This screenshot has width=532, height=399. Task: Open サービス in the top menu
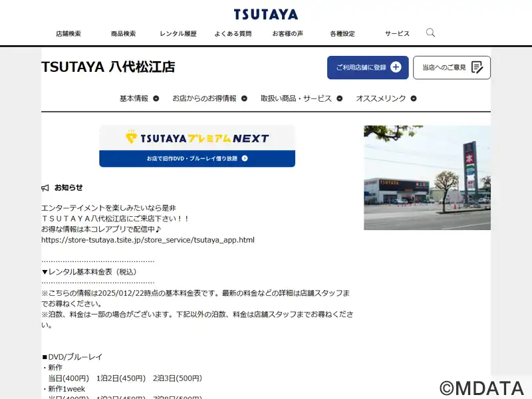397,34
